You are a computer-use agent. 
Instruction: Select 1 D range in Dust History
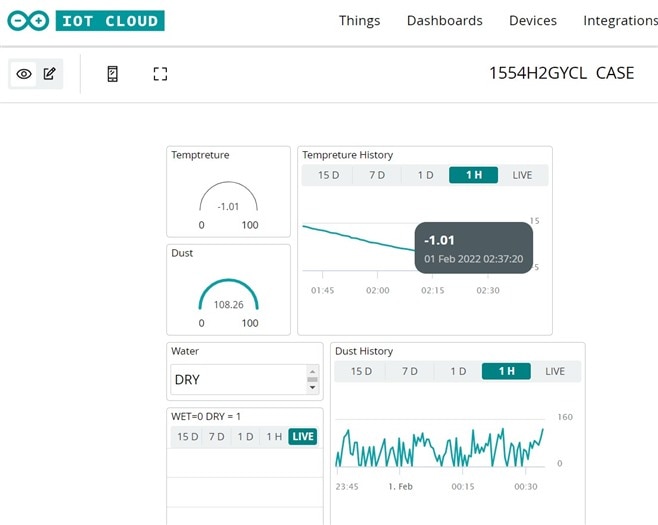[x=458, y=371]
